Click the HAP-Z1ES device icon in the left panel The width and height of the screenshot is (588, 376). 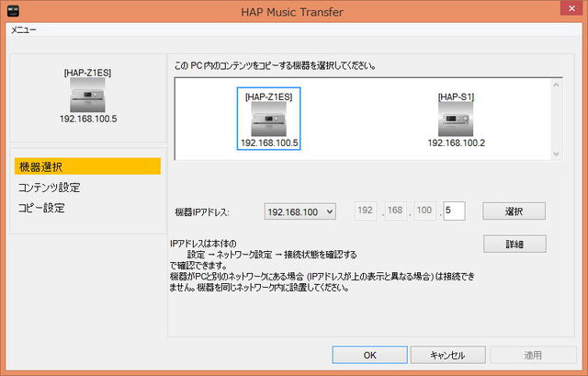pos(87,96)
